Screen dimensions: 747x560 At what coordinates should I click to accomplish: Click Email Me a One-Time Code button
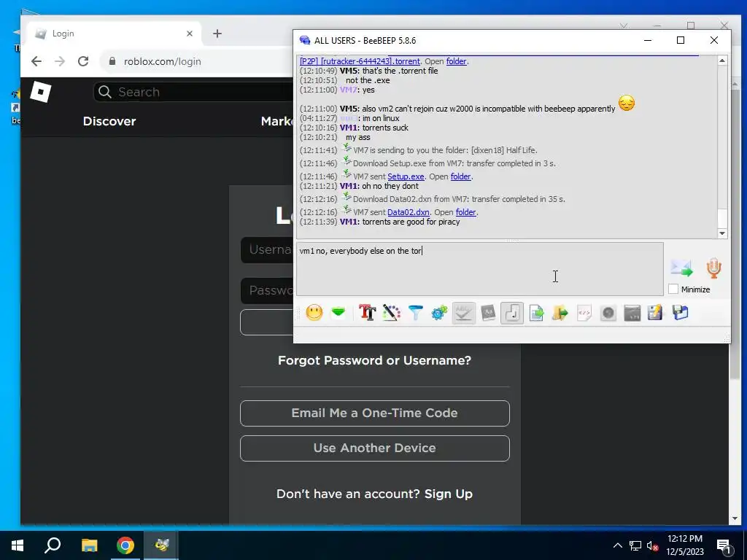(x=374, y=413)
